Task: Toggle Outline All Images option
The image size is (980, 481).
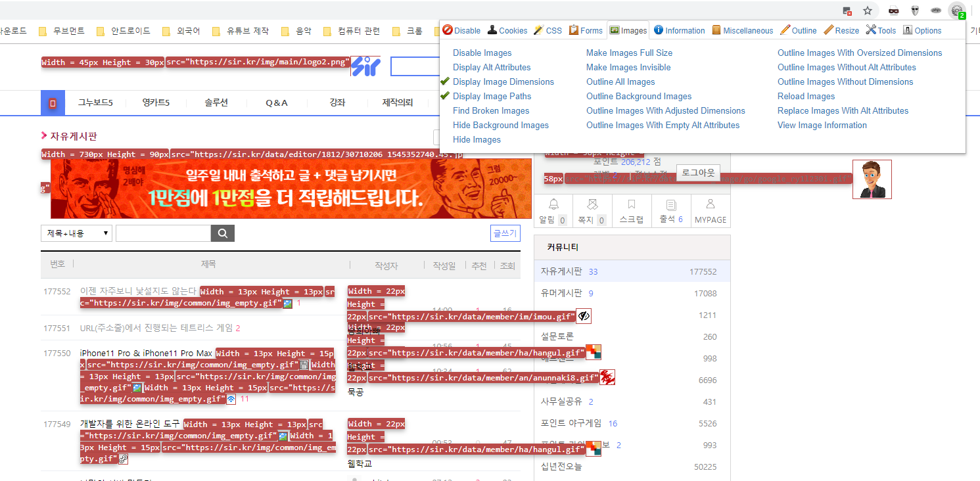Action: [x=620, y=81]
